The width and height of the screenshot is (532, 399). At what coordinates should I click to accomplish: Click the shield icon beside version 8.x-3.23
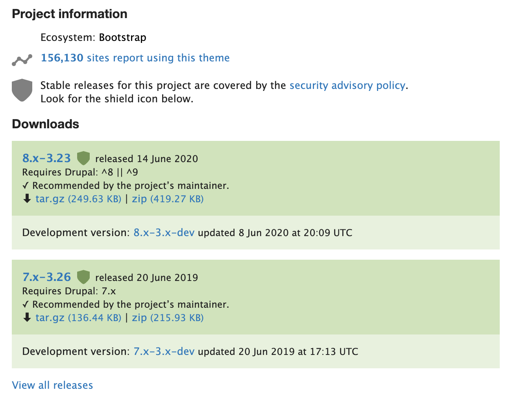click(83, 158)
